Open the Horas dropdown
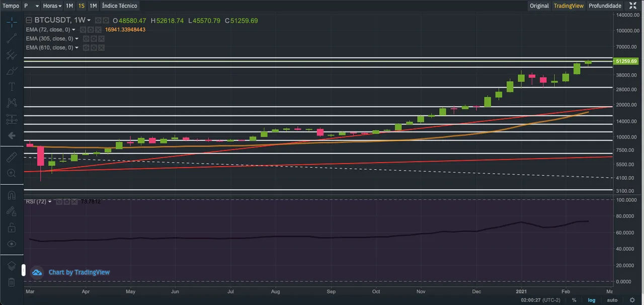Viewport: 644px width, 305px height. [x=52, y=6]
